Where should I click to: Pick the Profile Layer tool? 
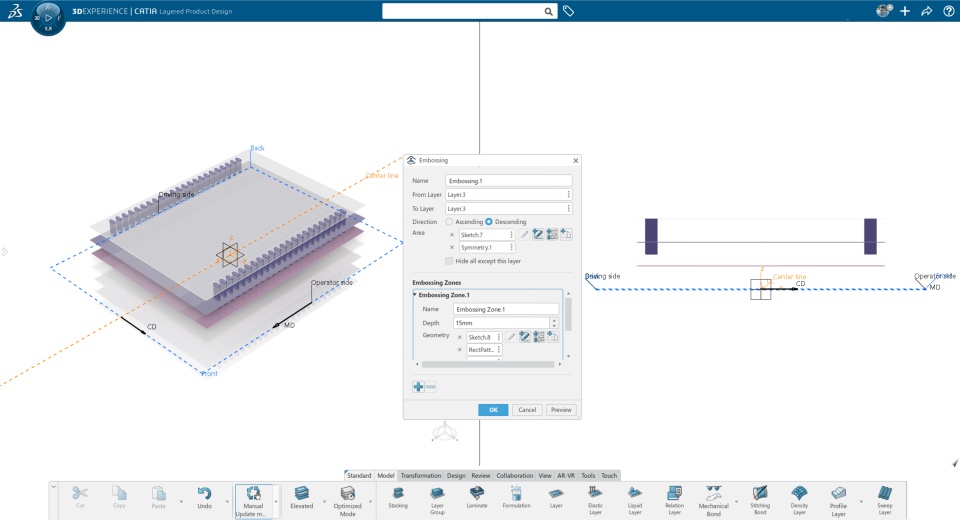[838, 500]
